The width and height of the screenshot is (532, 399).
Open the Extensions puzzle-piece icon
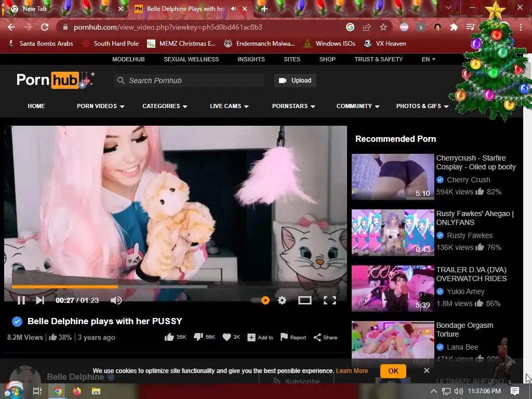pos(454,27)
